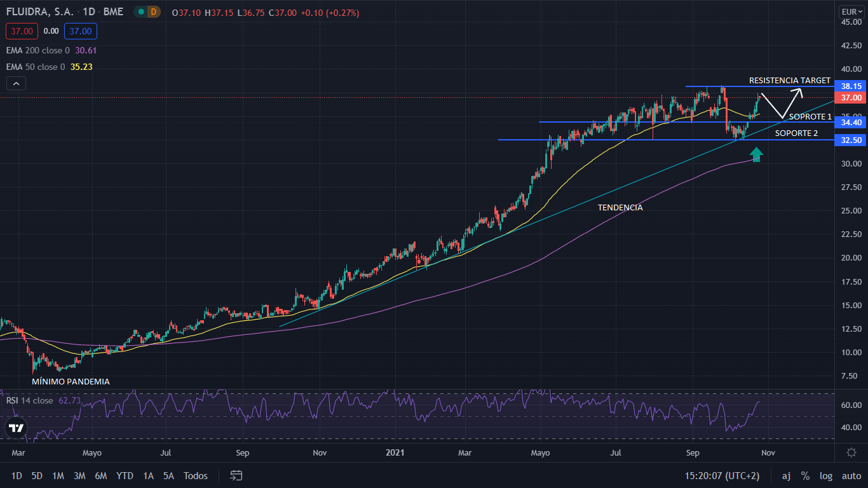
Task: Open chart settings gear icon
Action: 851,452
